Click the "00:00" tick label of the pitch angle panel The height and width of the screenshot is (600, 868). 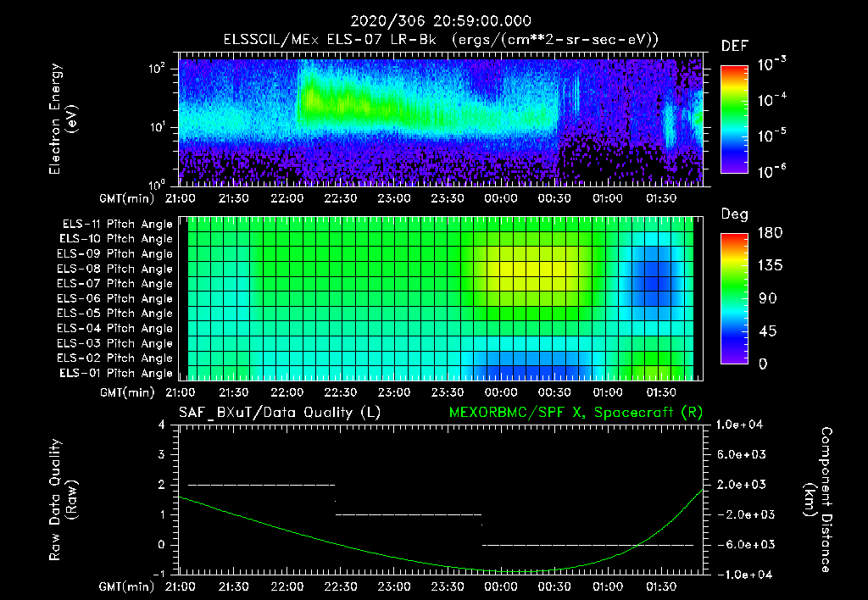501,393
